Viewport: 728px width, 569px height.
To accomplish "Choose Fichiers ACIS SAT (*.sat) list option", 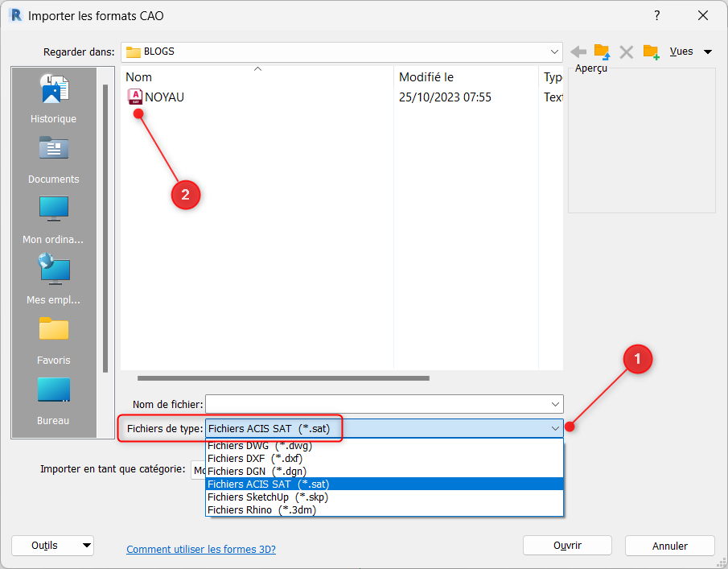I will pos(384,484).
